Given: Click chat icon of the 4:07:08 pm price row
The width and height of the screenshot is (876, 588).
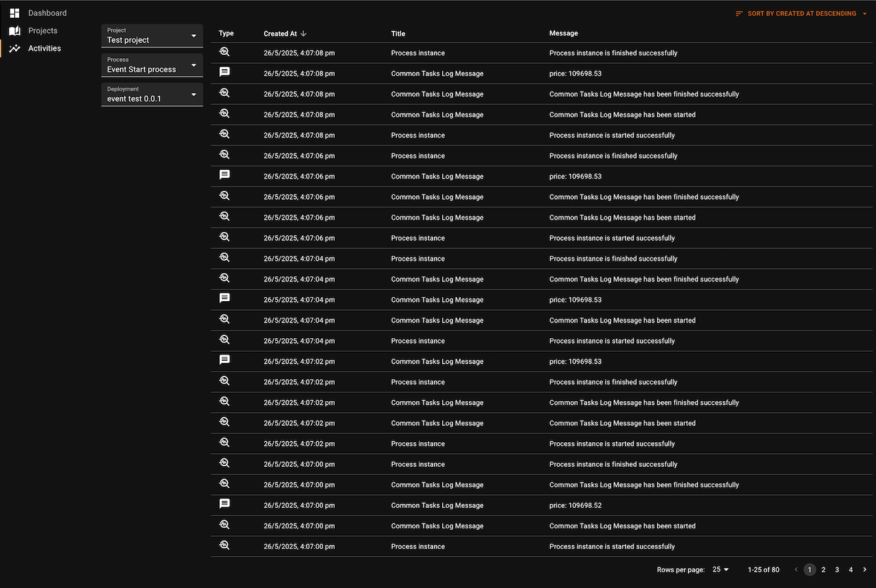Looking at the screenshot, I should pos(224,72).
